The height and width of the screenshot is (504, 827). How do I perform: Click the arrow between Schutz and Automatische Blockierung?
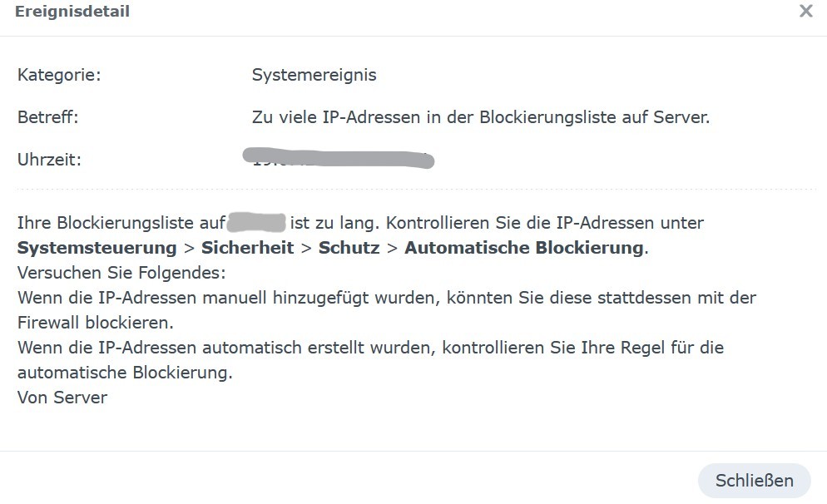coord(392,249)
